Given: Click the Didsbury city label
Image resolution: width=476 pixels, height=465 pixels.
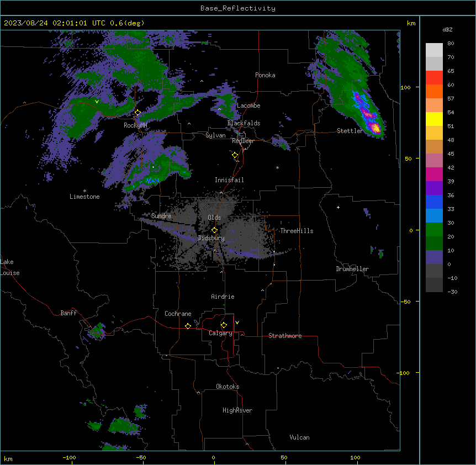Looking at the screenshot, I should pyautogui.click(x=211, y=238).
